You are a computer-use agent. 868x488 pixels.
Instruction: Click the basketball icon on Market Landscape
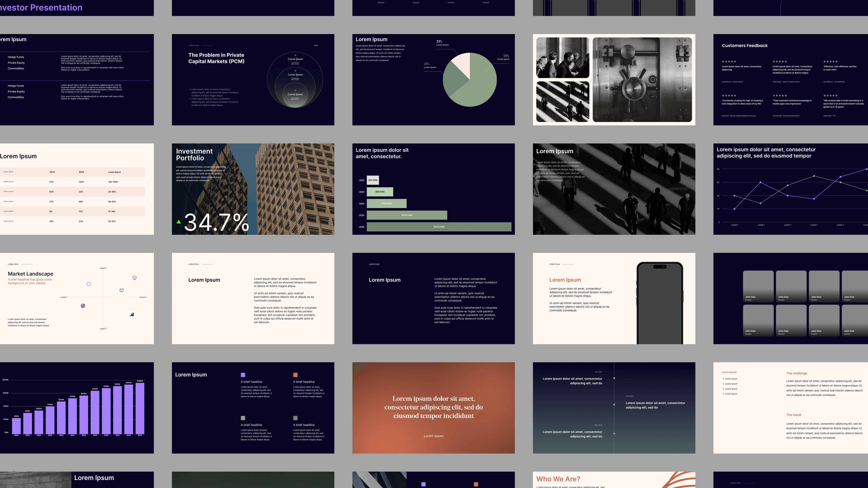point(83,306)
